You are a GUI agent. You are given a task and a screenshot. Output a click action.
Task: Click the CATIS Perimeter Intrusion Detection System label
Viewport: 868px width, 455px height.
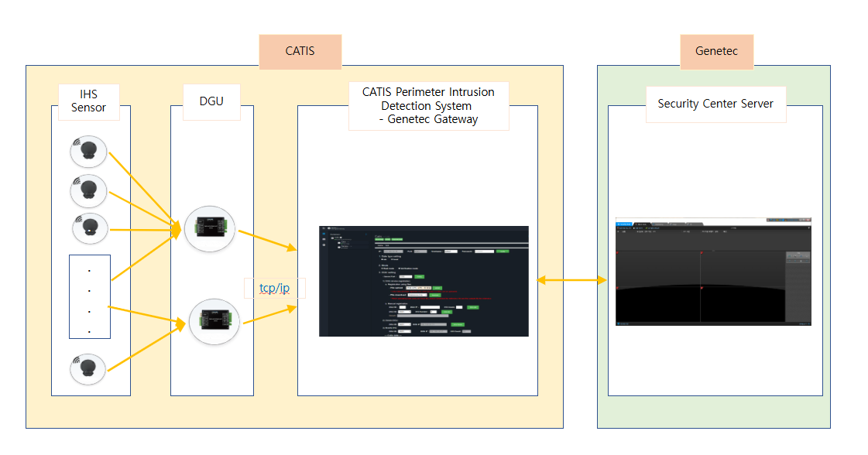[x=428, y=106]
